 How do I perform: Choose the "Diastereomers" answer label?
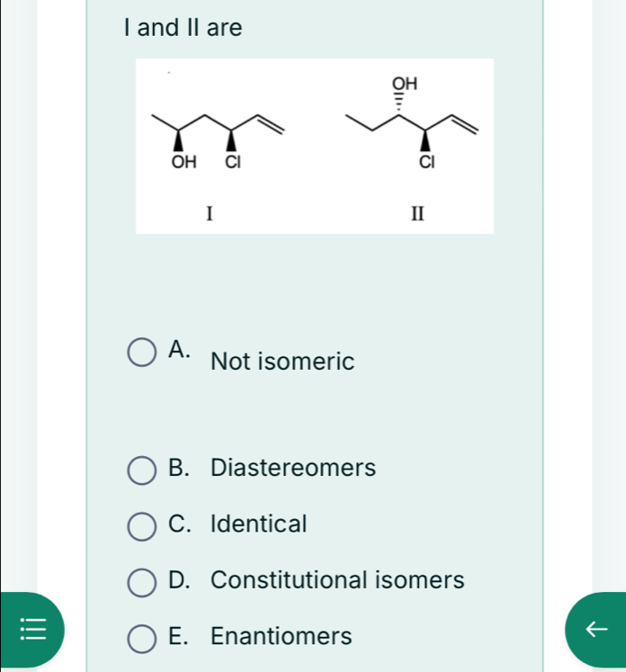click(x=293, y=469)
